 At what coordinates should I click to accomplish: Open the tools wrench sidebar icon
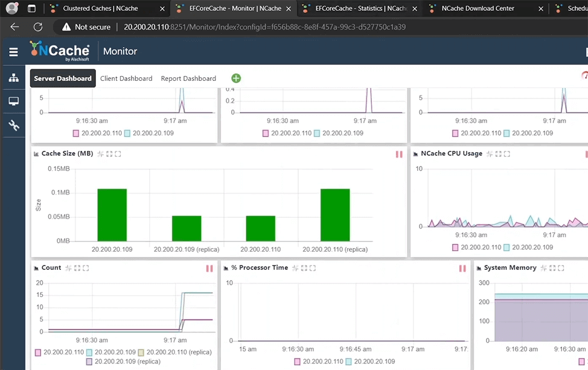tap(13, 125)
